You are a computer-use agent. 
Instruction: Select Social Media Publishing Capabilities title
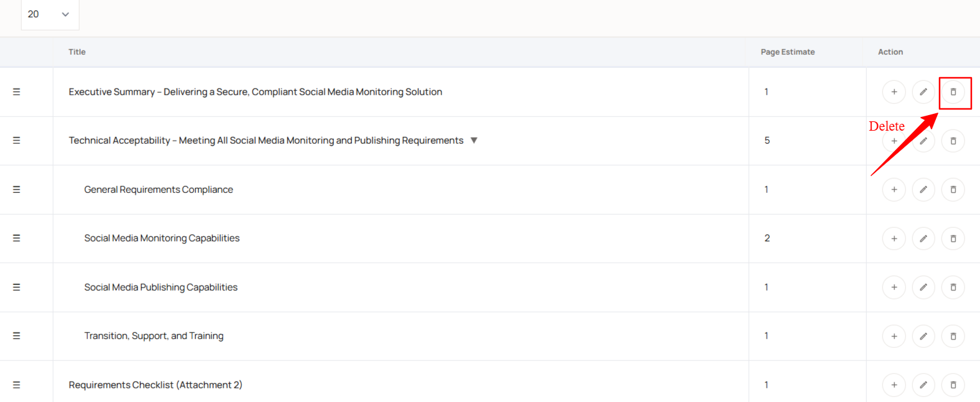click(161, 287)
